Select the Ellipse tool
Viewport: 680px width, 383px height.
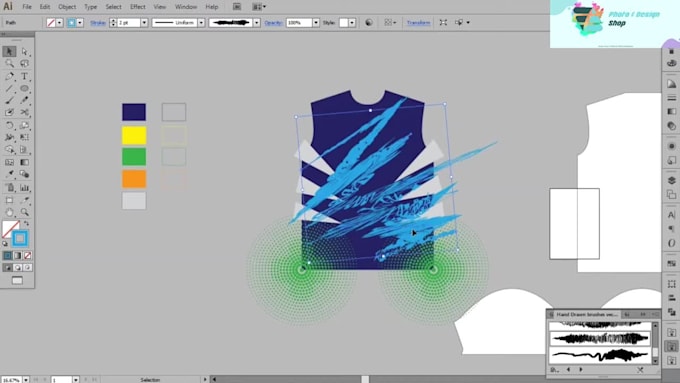pos(24,88)
